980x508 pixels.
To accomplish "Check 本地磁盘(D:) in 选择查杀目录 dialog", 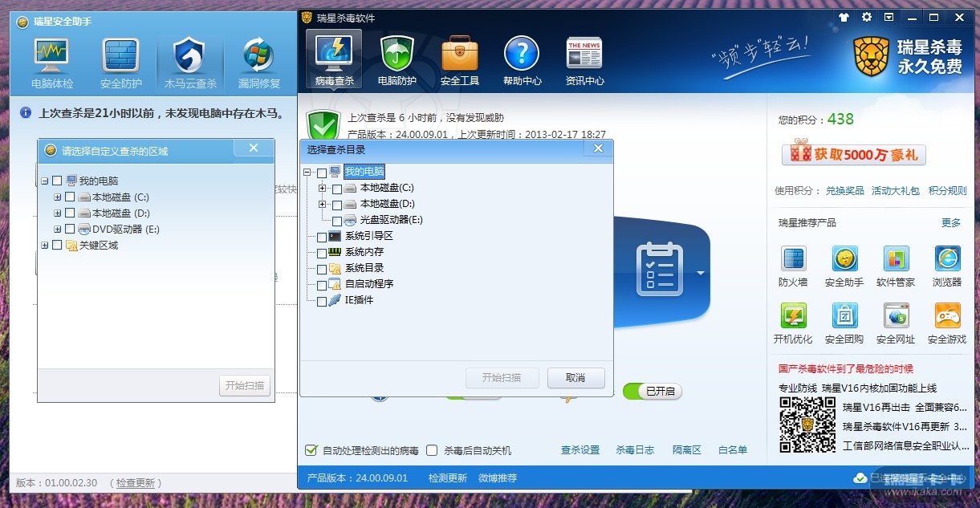I will [x=337, y=205].
